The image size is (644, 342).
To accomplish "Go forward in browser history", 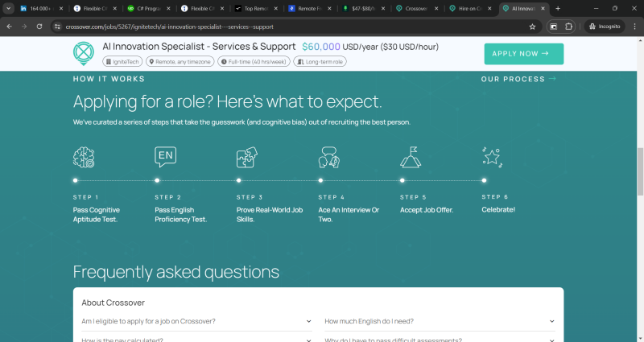I will [x=24, y=27].
